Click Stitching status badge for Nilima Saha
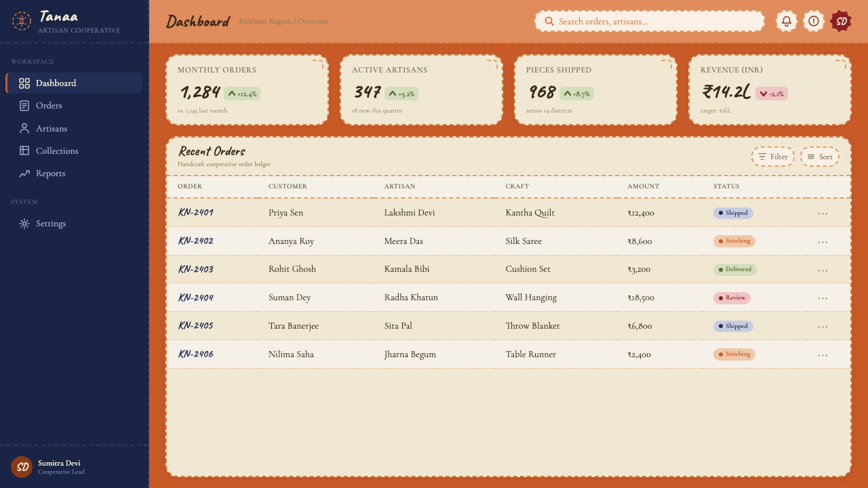This screenshot has height=488, width=868. [734, 354]
